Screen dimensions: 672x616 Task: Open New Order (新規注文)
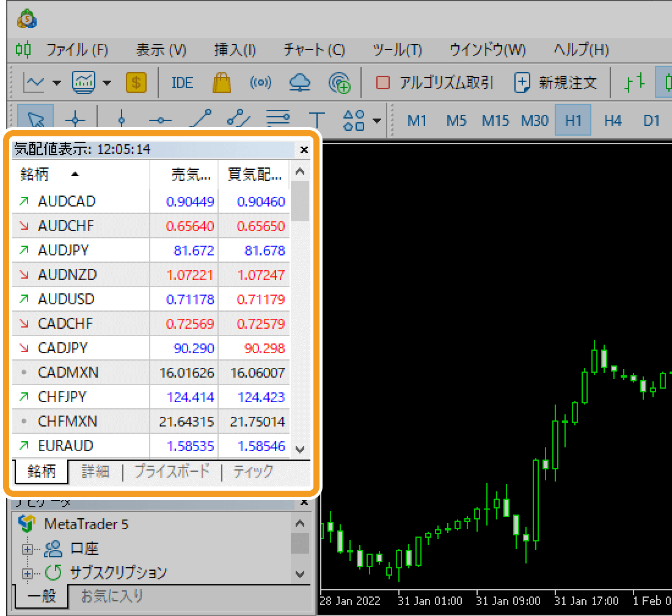tap(556, 82)
